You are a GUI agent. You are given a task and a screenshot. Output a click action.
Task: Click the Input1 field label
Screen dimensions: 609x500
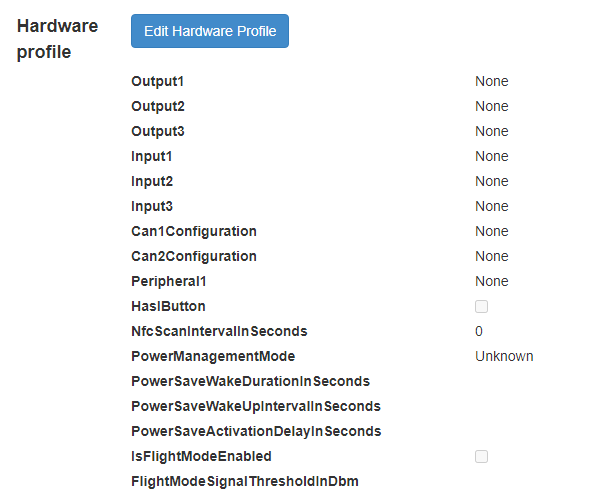pos(152,156)
